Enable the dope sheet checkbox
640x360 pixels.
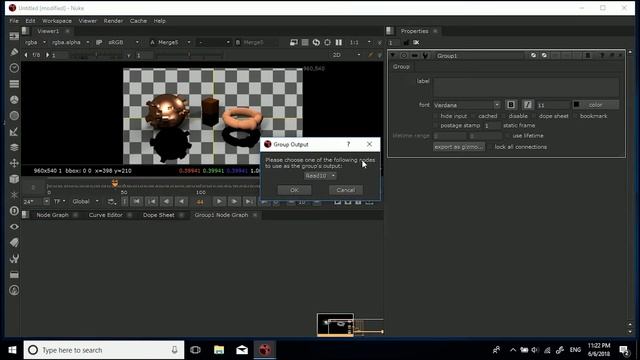coord(534,116)
